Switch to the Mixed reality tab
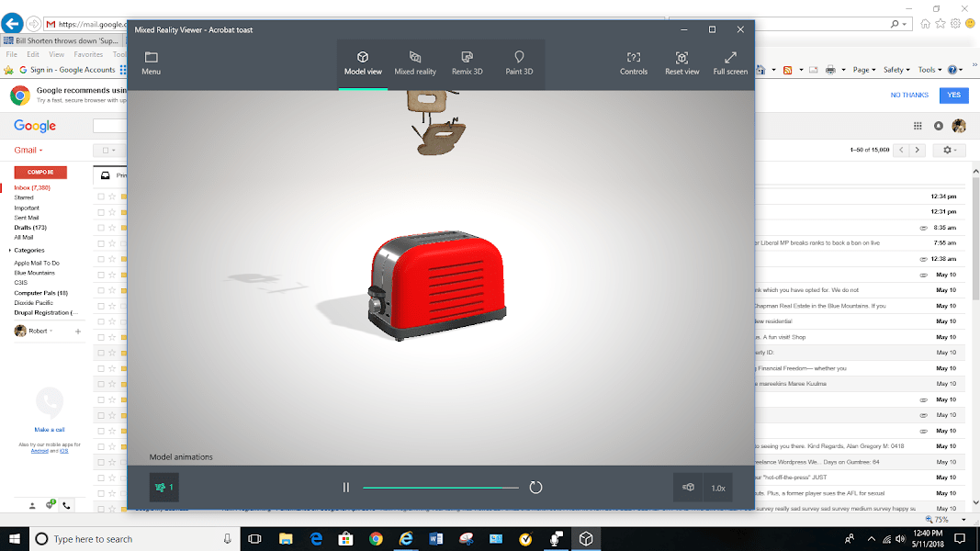 coord(415,63)
